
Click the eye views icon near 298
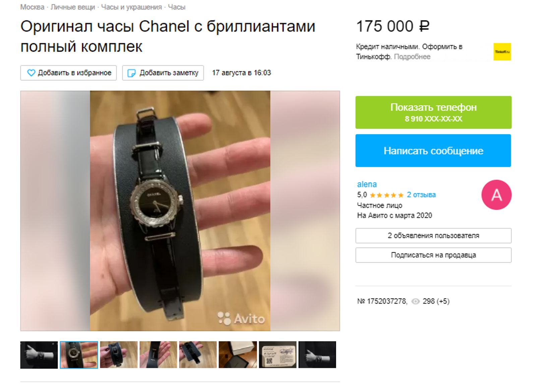point(415,301)
